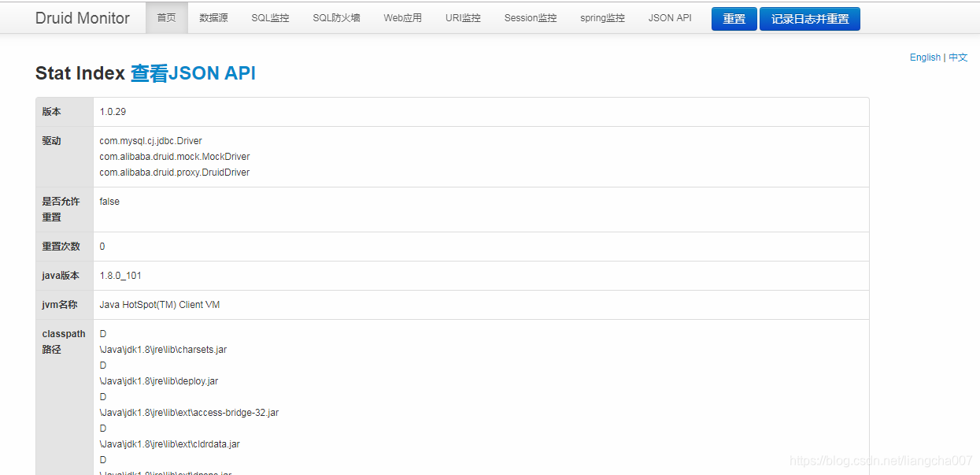Open the SQL防火墙 tab

[x=336, y=18]
